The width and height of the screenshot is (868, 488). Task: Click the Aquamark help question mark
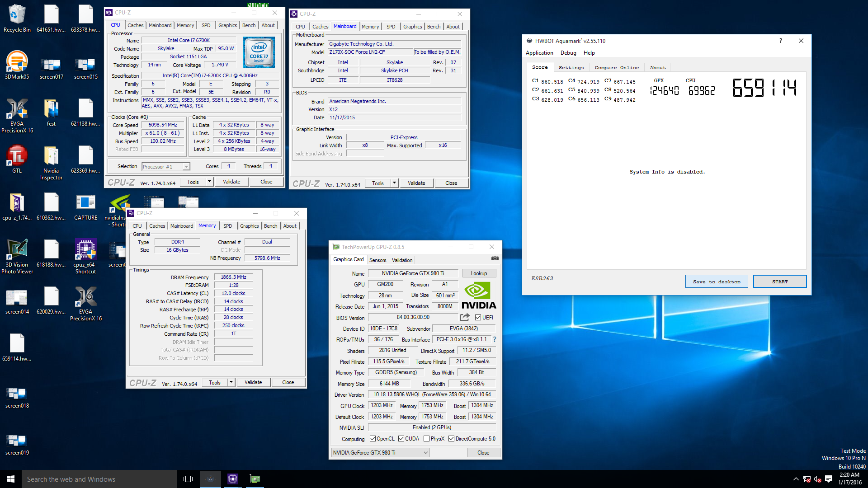[x=780, y=41]
